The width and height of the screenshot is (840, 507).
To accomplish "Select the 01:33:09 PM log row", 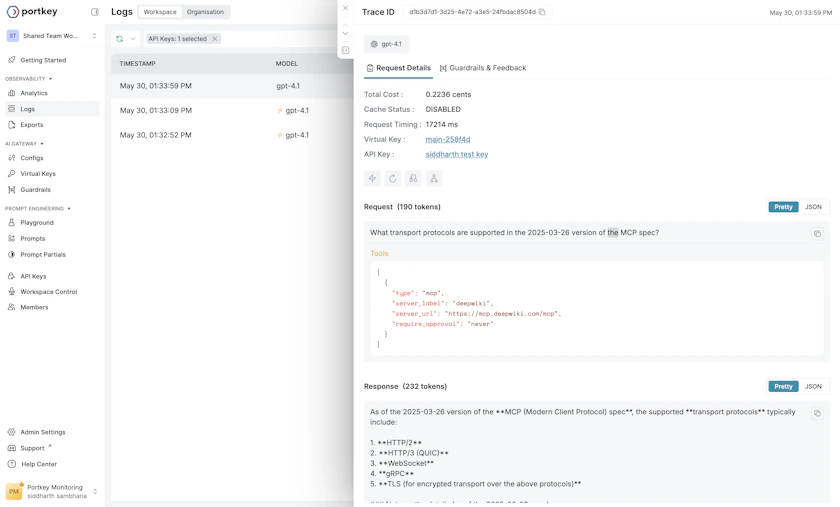I will pyautogui.click(x=232, y=110).
